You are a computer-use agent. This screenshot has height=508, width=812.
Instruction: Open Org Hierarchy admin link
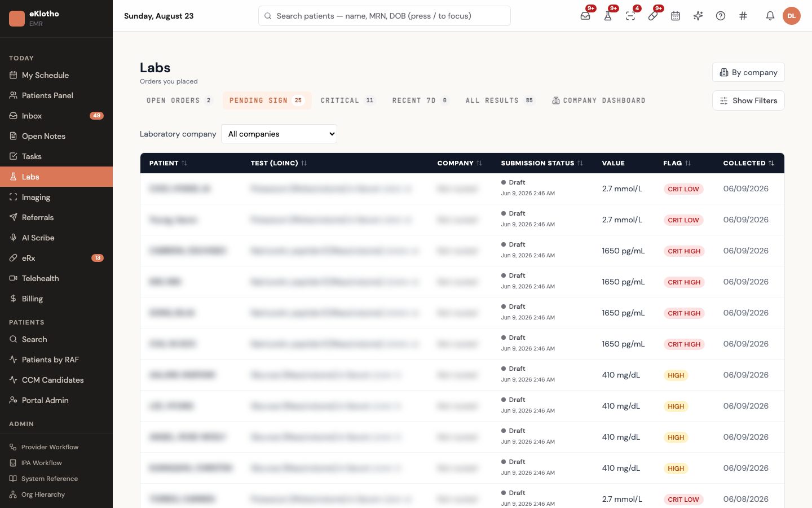[x=56, y=494]
